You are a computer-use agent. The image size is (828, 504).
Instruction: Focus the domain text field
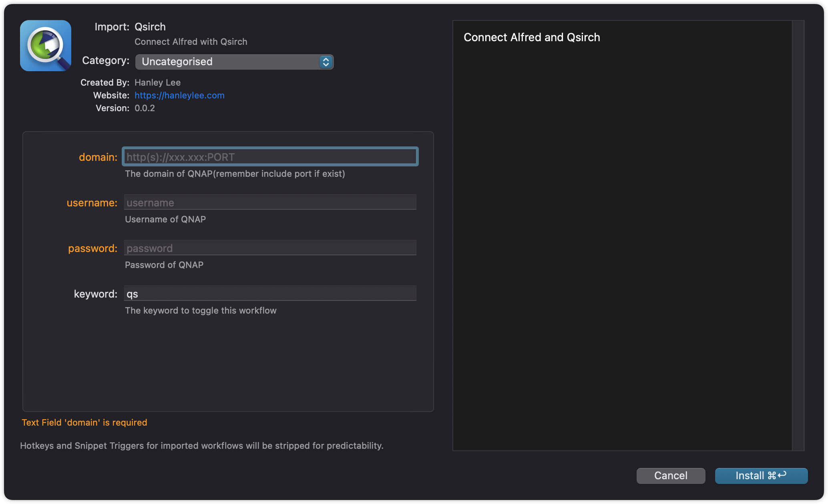coord(270,157)
